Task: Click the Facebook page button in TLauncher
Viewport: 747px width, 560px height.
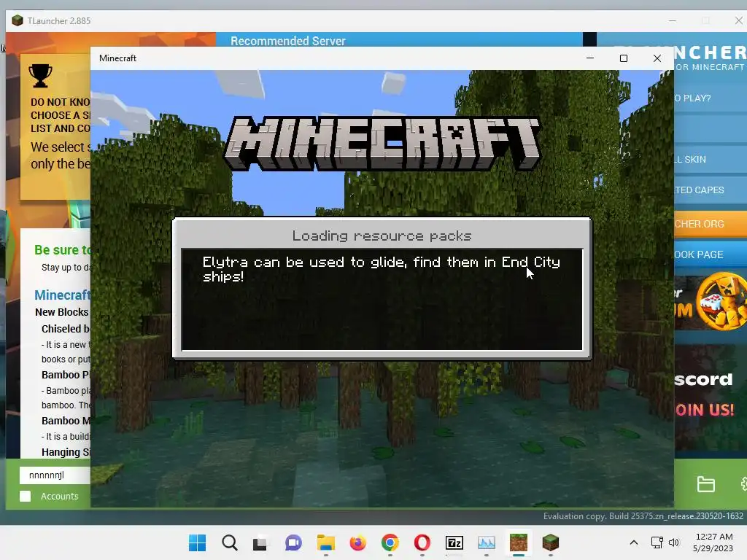Action: point(711,254)
